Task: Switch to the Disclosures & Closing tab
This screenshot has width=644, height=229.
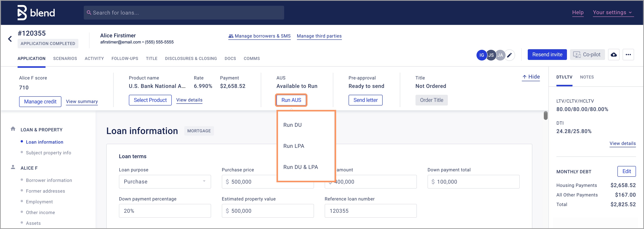Action: 191,59
